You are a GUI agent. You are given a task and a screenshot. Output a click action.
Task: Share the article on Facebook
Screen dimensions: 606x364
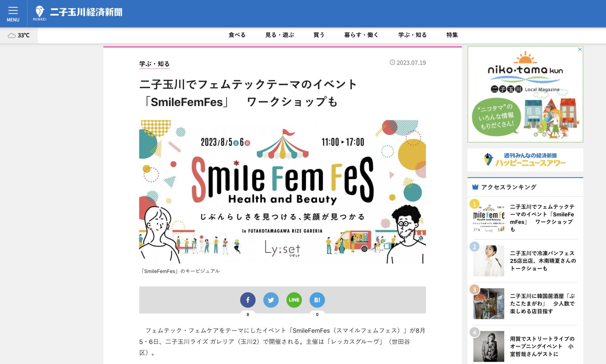[248, 300]
